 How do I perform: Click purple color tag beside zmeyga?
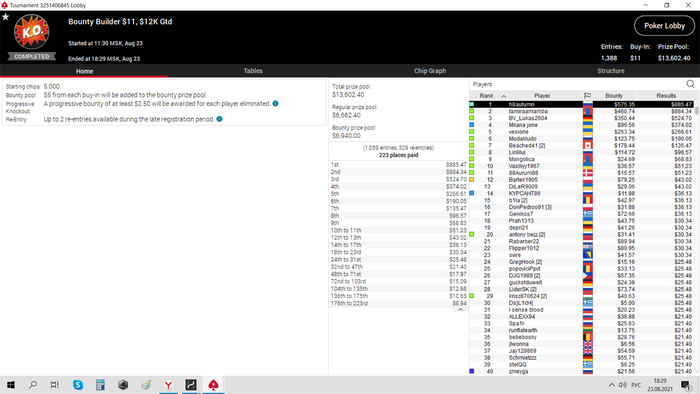coord(472,371)
